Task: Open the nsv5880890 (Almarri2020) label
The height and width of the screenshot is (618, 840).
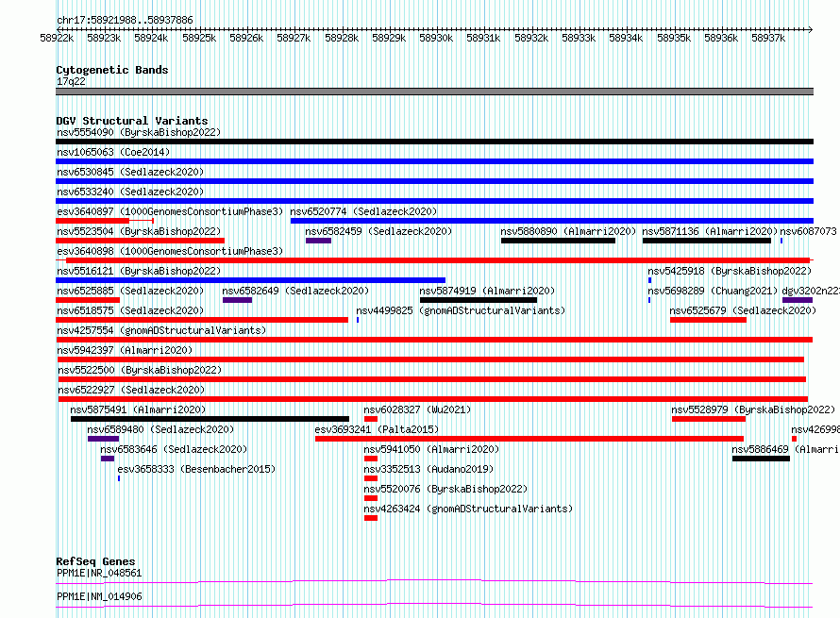Action: [x=568, y=231]
